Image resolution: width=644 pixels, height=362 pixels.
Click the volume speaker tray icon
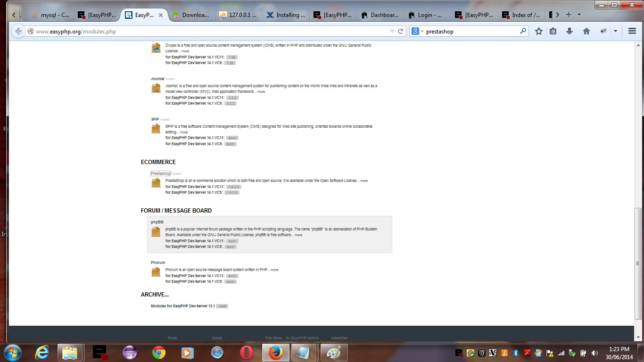click(x=594, y=353)
